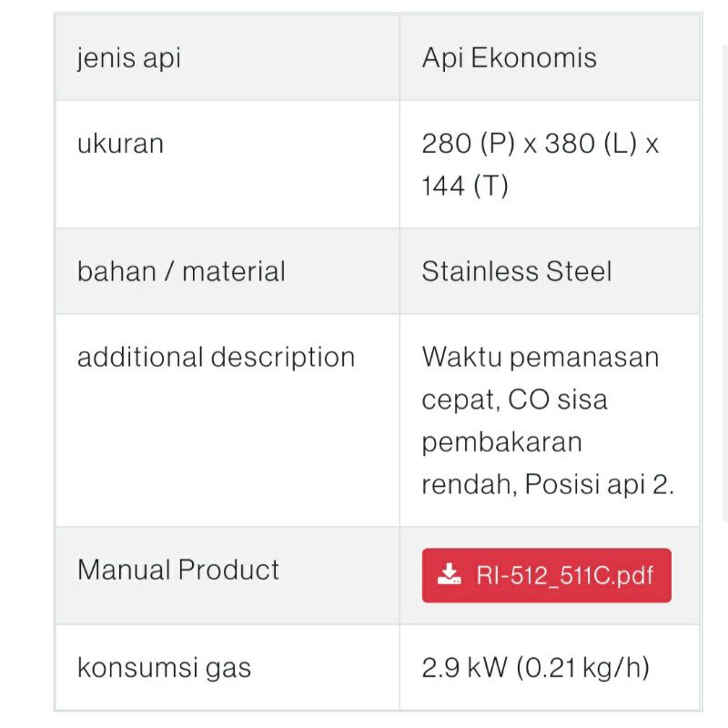The width and height of the screenshot is (728, 728).
Task: Select the "additional description" label
Action: tap(216, 357)
